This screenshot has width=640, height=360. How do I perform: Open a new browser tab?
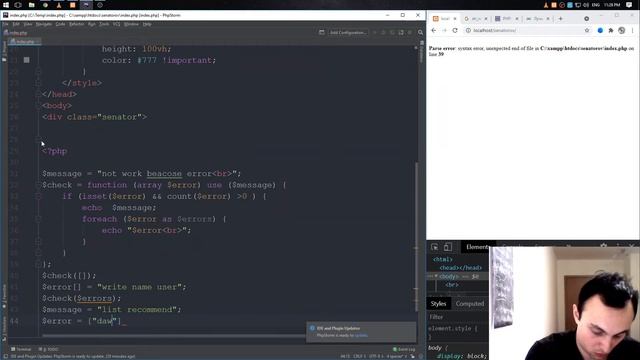560,19
